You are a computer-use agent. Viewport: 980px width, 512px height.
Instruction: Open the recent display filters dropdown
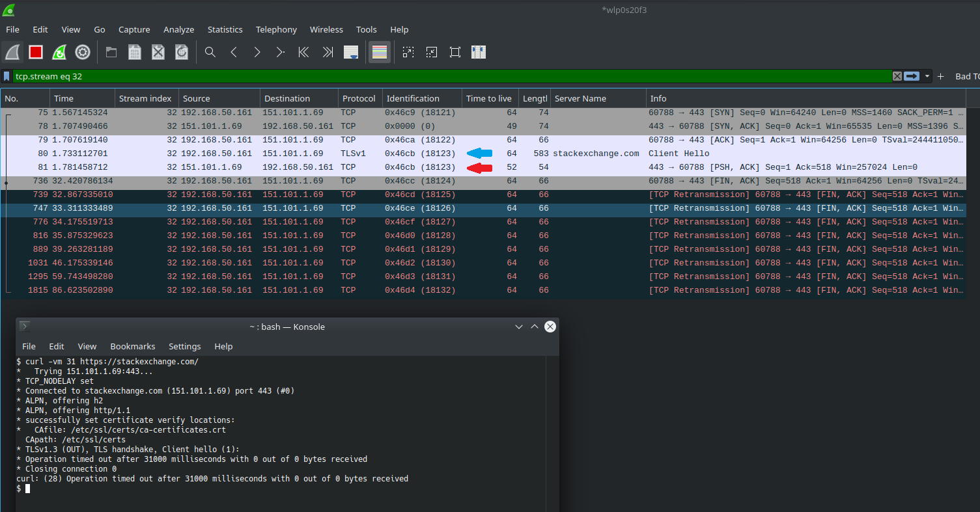coord(927,76)
